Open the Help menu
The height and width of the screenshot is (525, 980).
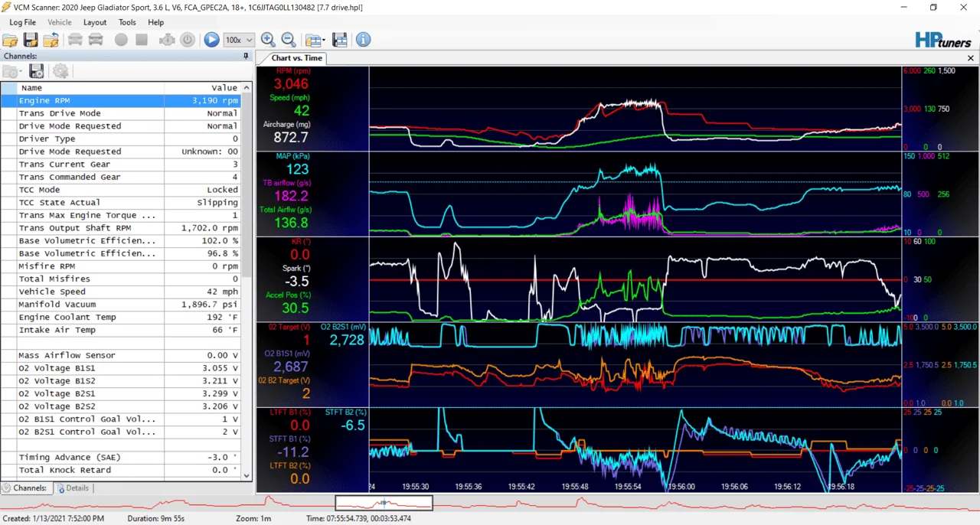point(155,22)
